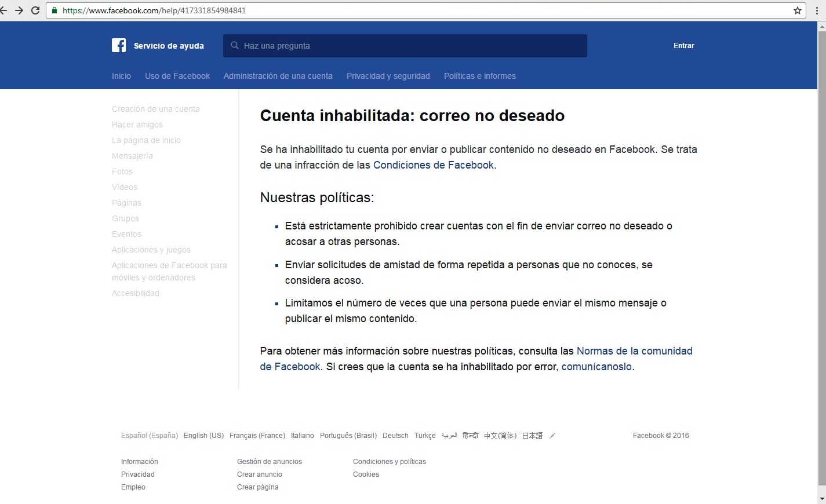Open Eventos sidebar link
The width and height of the screenshot is (826, 504).
pyautogui.click(x=126, y=234)
